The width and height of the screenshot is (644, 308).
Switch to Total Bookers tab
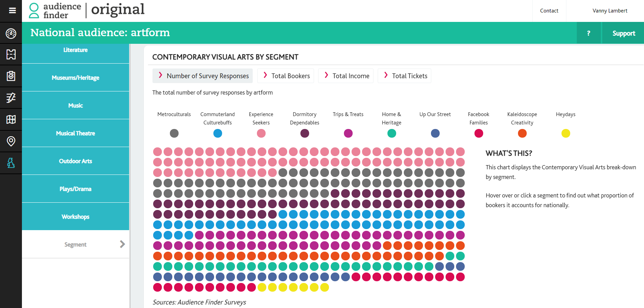[x=285, y=76]
